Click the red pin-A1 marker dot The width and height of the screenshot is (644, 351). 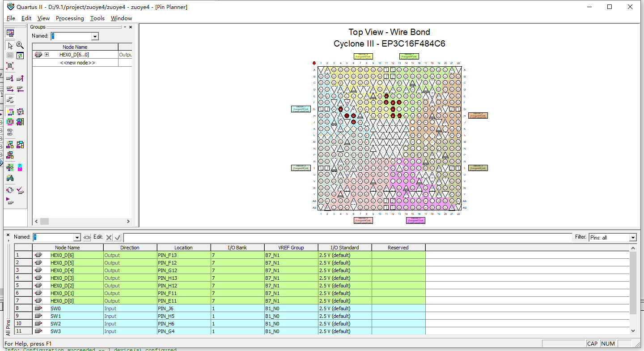(x=314, y=63)
